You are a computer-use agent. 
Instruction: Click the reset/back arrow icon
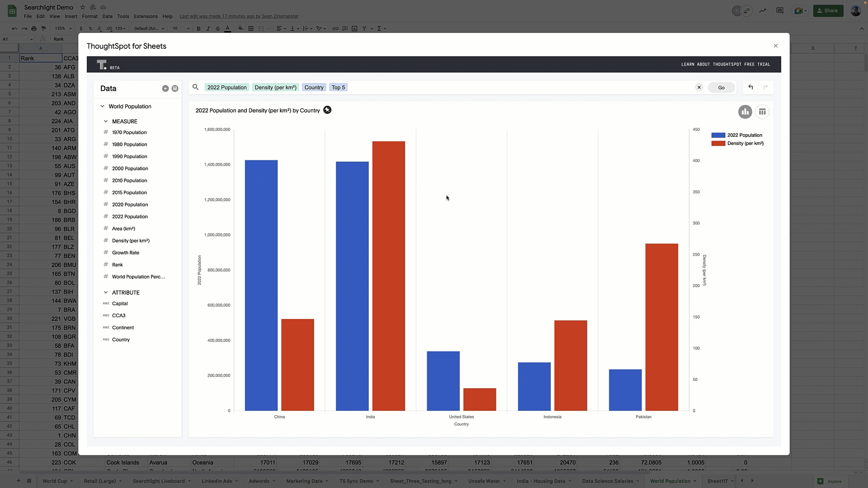pos(750,87)
